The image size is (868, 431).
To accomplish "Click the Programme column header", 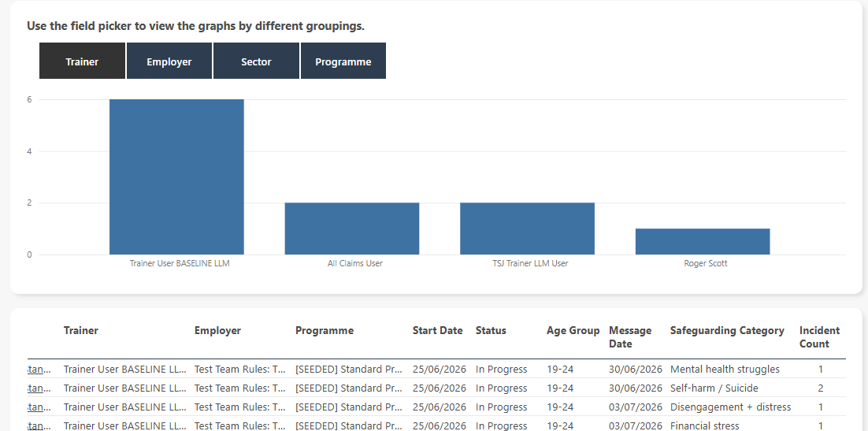I will [325, 331].
